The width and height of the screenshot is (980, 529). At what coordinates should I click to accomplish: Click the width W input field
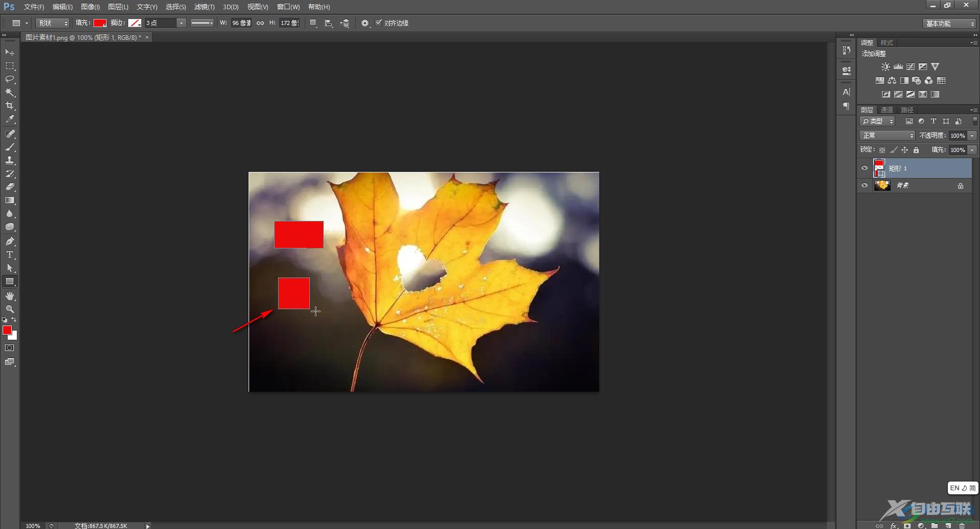click(241, 23)
